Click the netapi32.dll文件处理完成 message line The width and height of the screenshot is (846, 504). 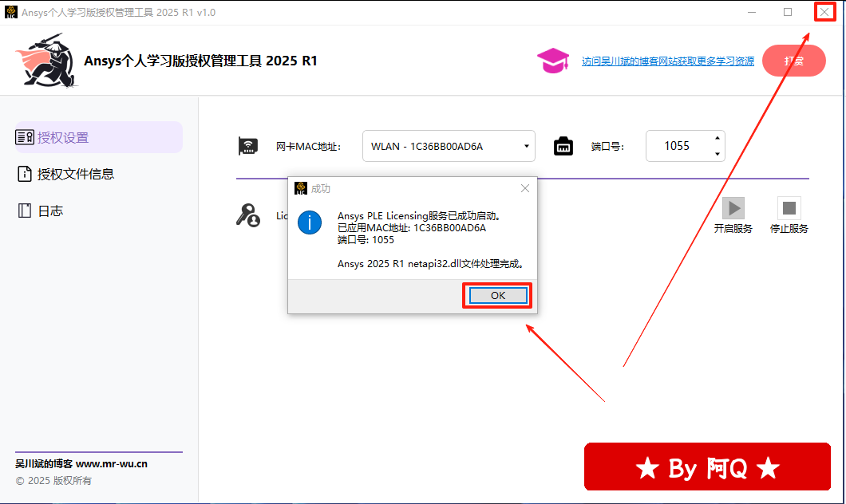tap(430, 264)
